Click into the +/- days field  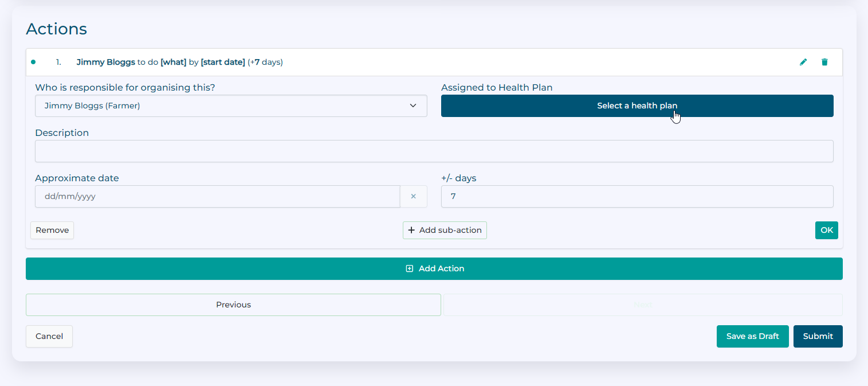(637, 196)
